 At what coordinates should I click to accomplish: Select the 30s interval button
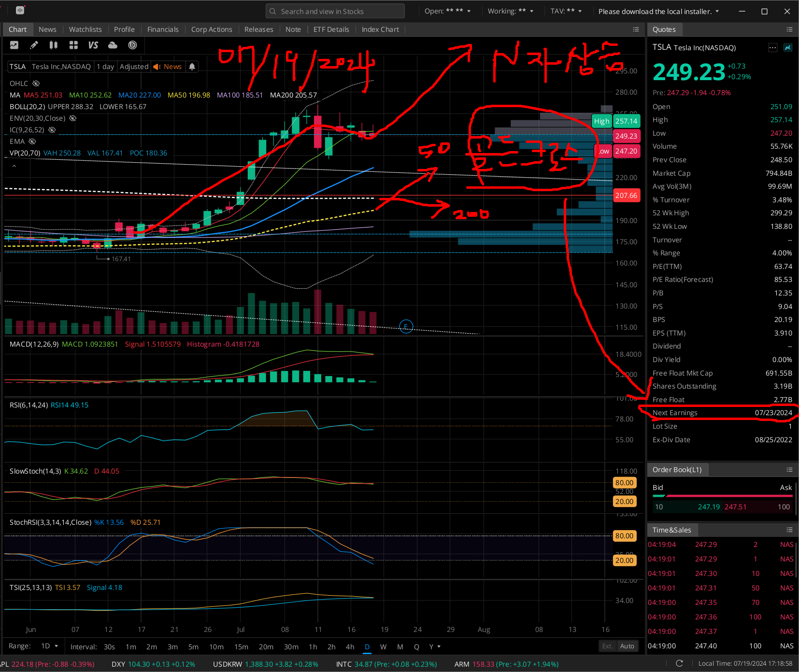coord(109,647)
